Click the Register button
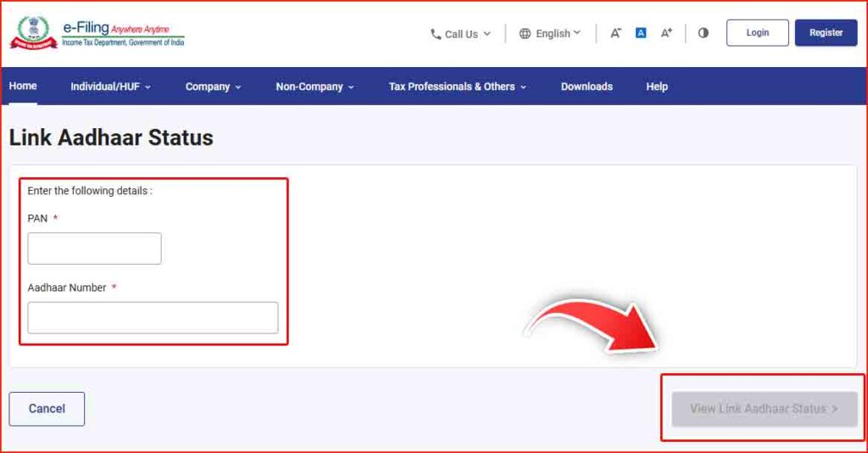 point(826,33)
